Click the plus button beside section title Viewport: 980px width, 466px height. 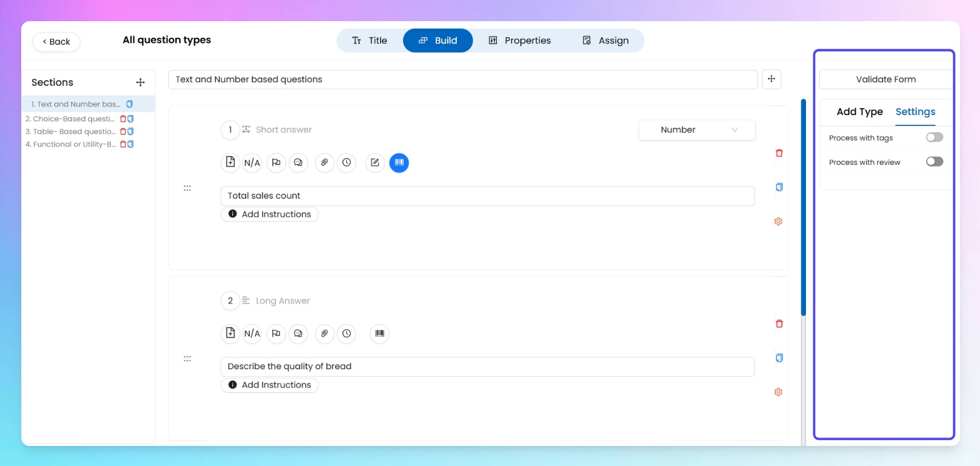(x=772, y=79)
